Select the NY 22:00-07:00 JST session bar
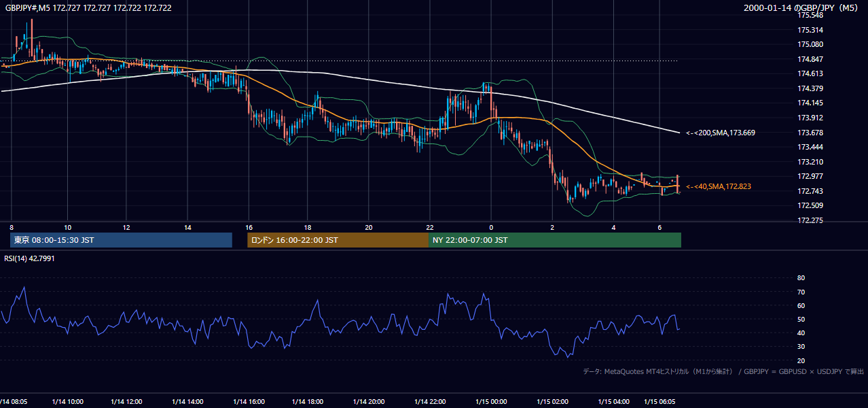The image size is (868, 408). tap(555, 240)
